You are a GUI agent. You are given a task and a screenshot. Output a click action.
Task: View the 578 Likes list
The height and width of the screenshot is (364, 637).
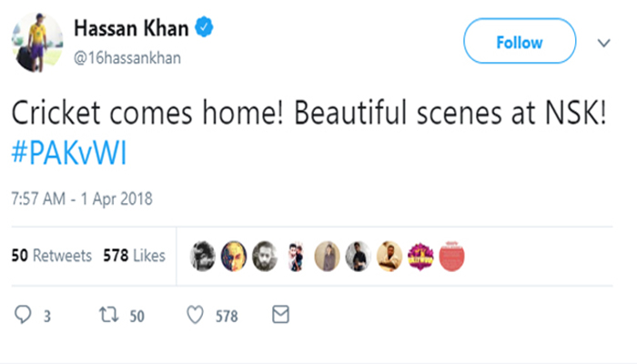tap(133, 257)
